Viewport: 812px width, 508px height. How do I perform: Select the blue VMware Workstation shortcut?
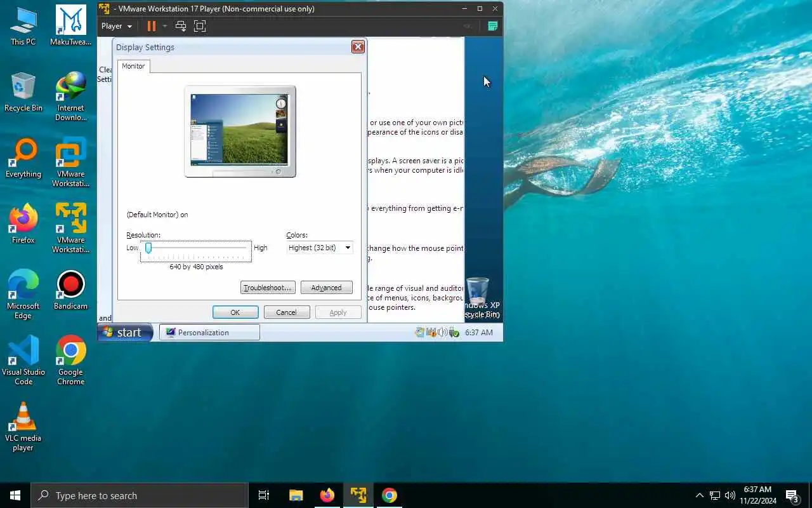[x=71, y=163]
